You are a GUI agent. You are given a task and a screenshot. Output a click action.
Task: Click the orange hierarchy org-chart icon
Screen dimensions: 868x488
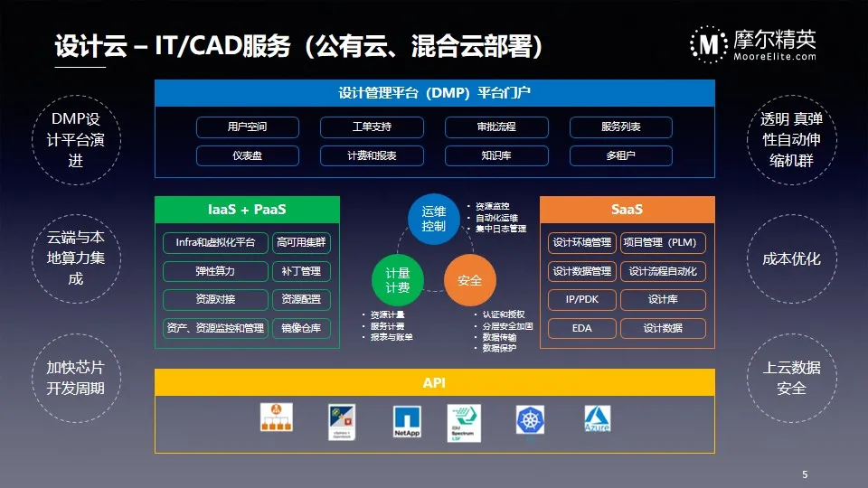[x=277, y=418]
